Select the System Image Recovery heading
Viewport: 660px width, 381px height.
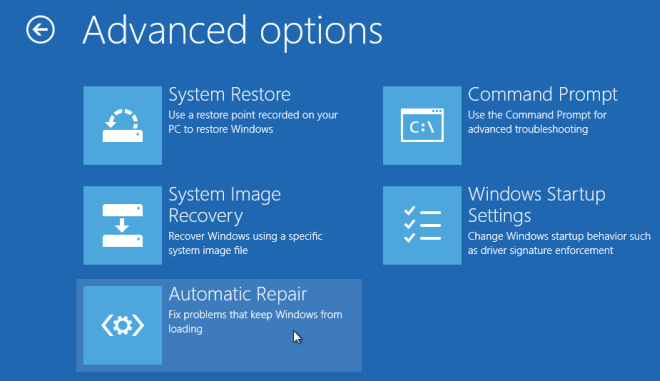(224, 205)
